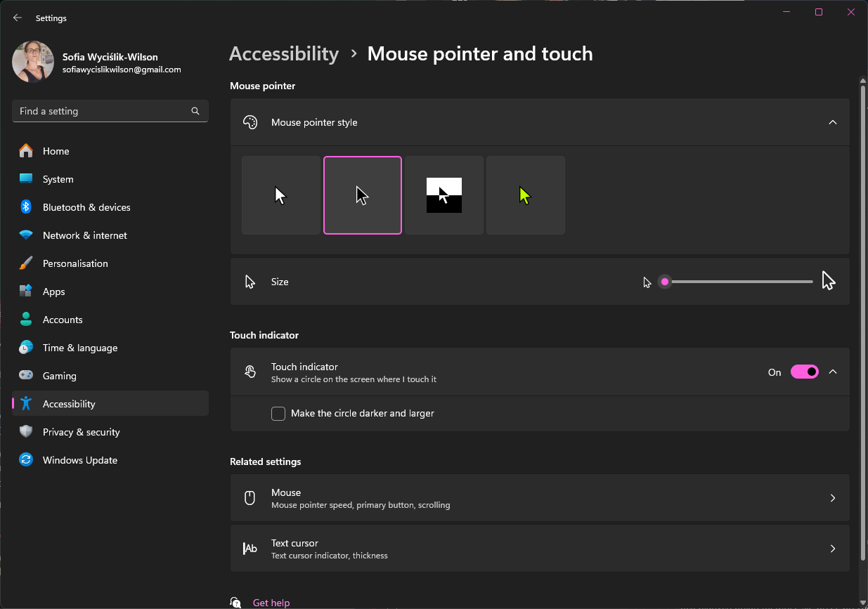
Task: Click the search magnifier icon
Action: pos(195,111)
